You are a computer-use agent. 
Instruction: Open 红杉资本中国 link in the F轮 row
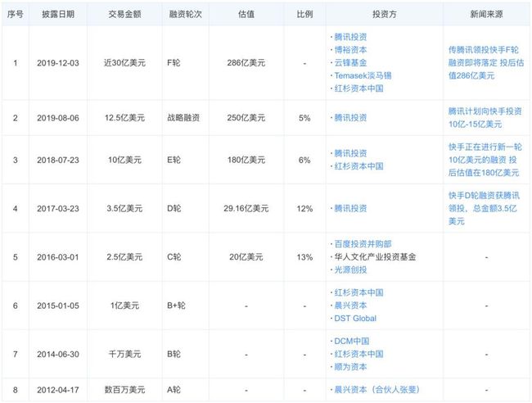(x=359, y=88)
